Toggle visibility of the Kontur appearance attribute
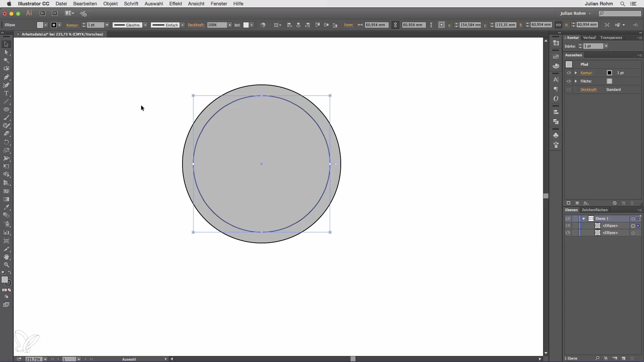644x362 pixels. pos(569,73)
